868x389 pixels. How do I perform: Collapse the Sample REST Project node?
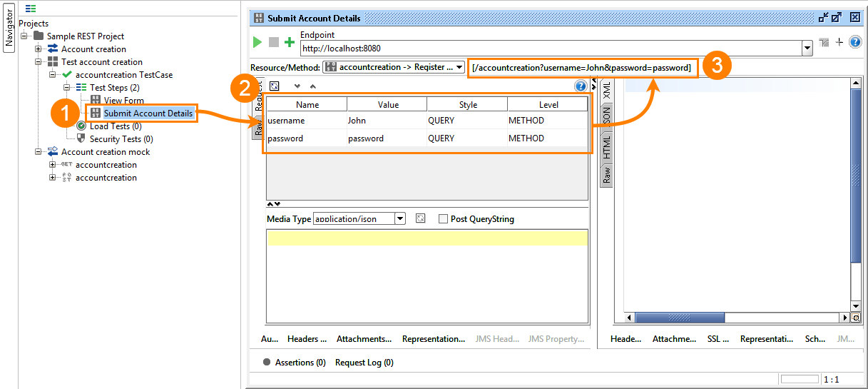point(24,36)
